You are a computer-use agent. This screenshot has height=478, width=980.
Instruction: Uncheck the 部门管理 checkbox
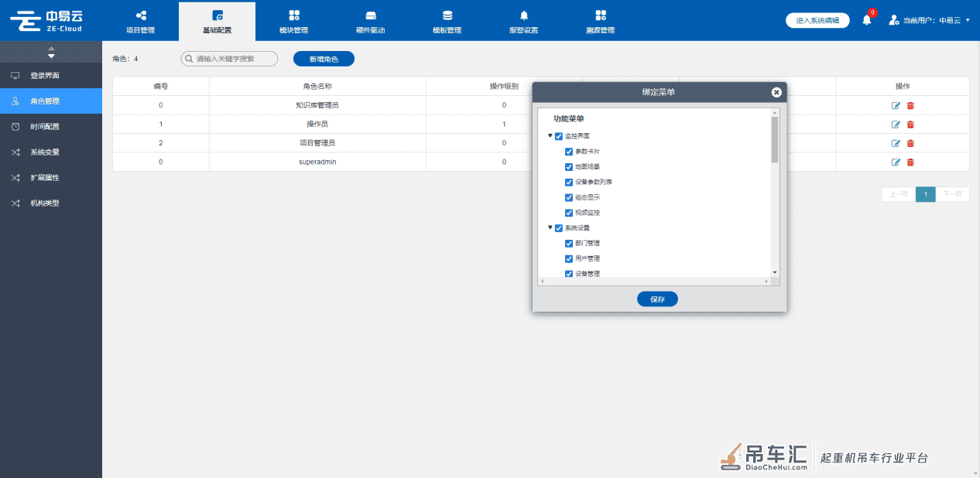[569, 244]
